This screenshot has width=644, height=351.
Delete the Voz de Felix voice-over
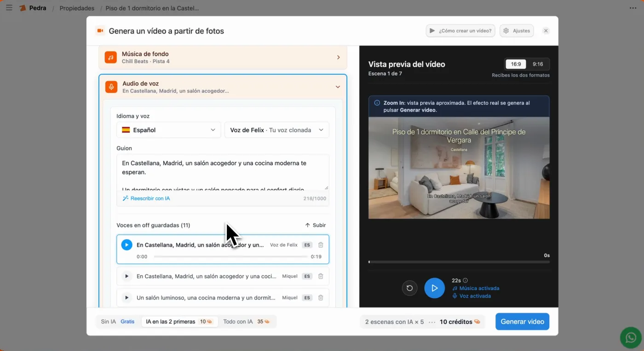click(x=321, y=245)
